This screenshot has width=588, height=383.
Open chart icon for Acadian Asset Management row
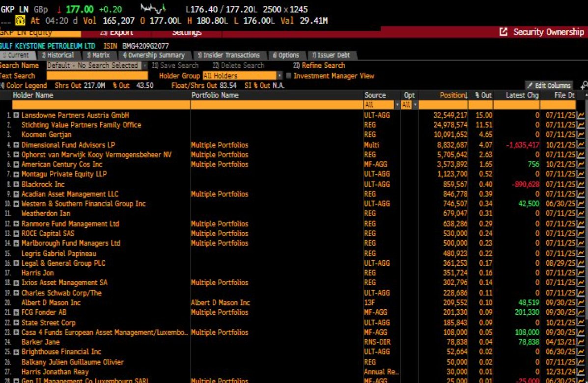point(581,194)
